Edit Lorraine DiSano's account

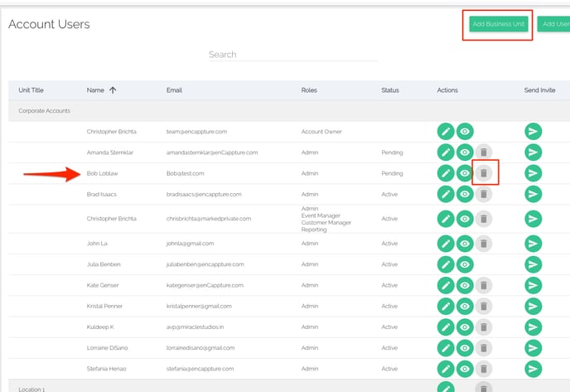(446, 348)
